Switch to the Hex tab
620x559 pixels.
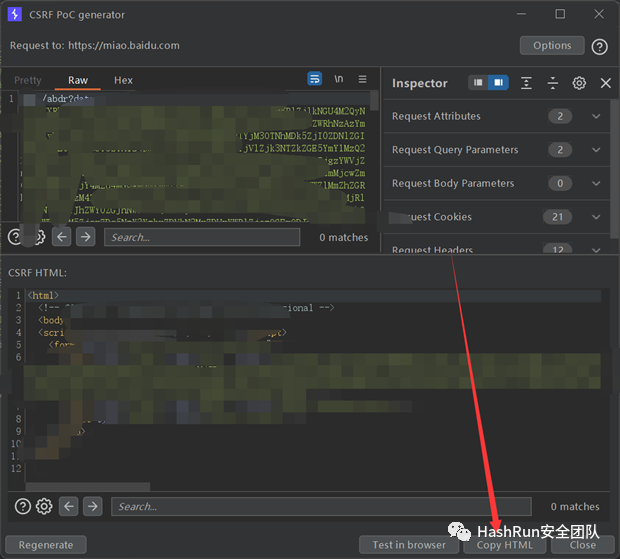(123, 80)
